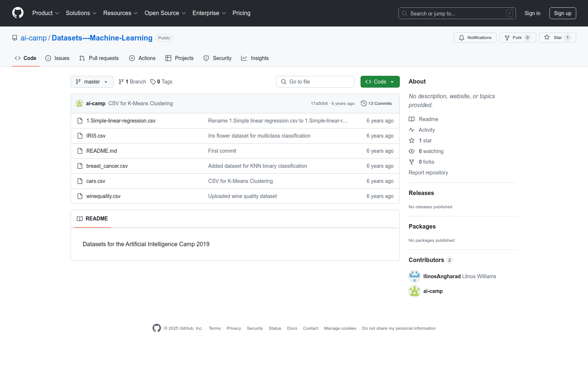This screenshot has height=368, width=588.
Task: Click the book icon beside Readme link
Action: coord(412,119)
